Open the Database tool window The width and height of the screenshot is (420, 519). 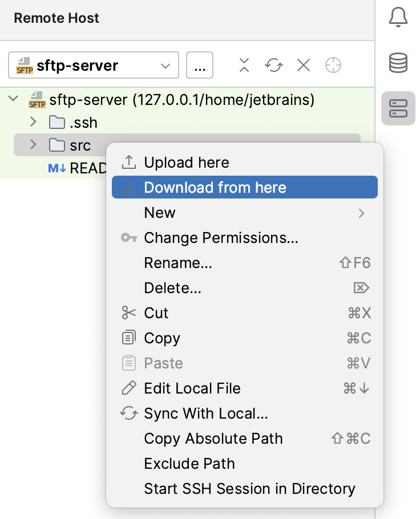pyautogui.click(x=398, y=63)
